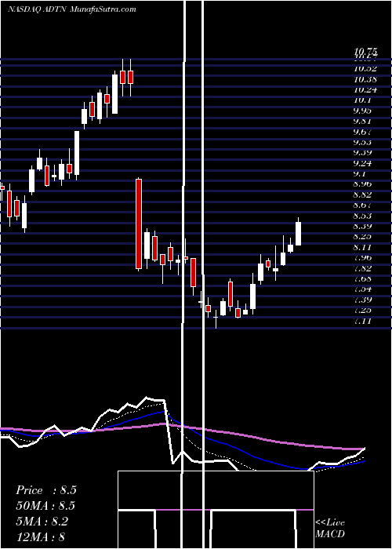Image resolution: width=392 pixels, height=549 pixels.
Task: Click the NASDAQ ADTN MunafaSutra.com title text
Action: coord(72,9)
